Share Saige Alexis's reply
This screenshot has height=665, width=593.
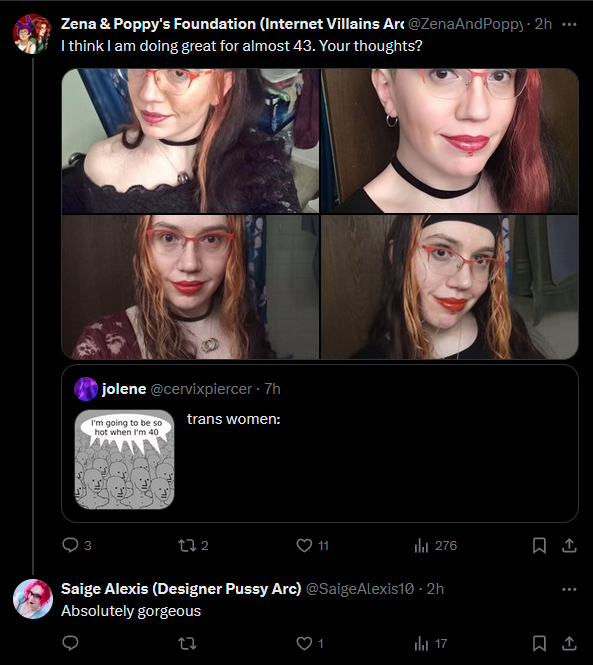click(569, 643)
